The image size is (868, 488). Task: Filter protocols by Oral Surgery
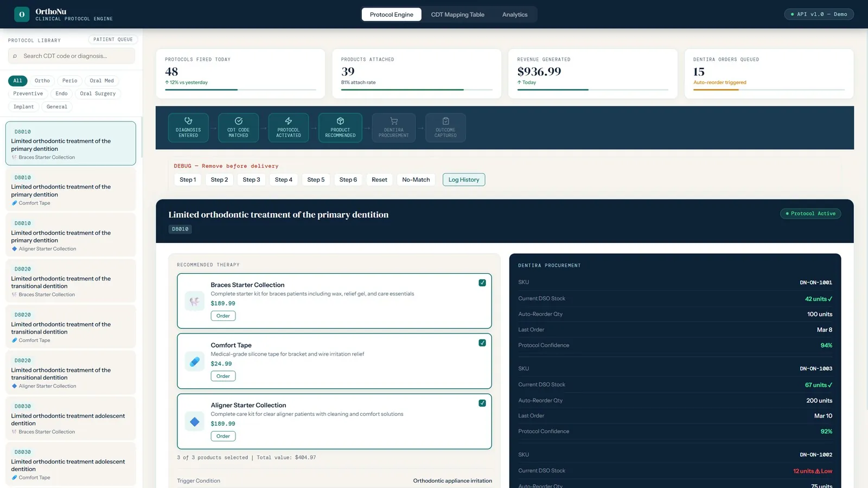98,94
